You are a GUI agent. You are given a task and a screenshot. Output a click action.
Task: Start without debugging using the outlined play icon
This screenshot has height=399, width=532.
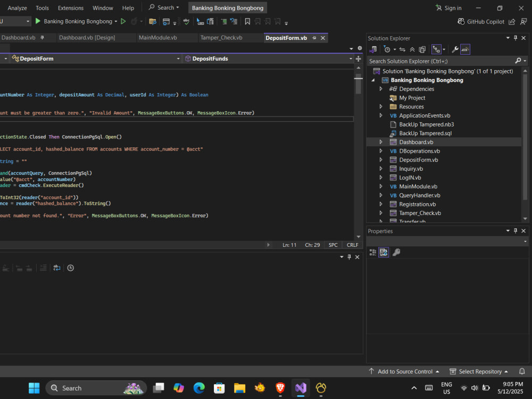pyautogui.click(x=123, y=21)
